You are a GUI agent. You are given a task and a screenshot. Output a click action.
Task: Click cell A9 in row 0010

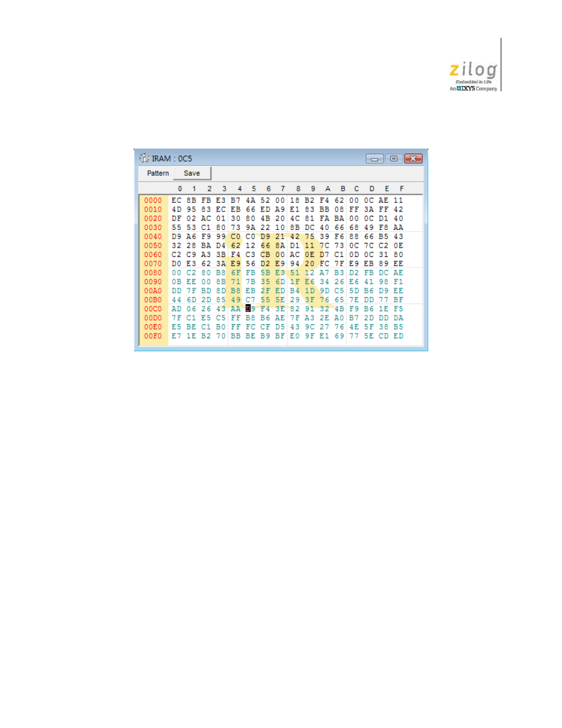[280, 209]
